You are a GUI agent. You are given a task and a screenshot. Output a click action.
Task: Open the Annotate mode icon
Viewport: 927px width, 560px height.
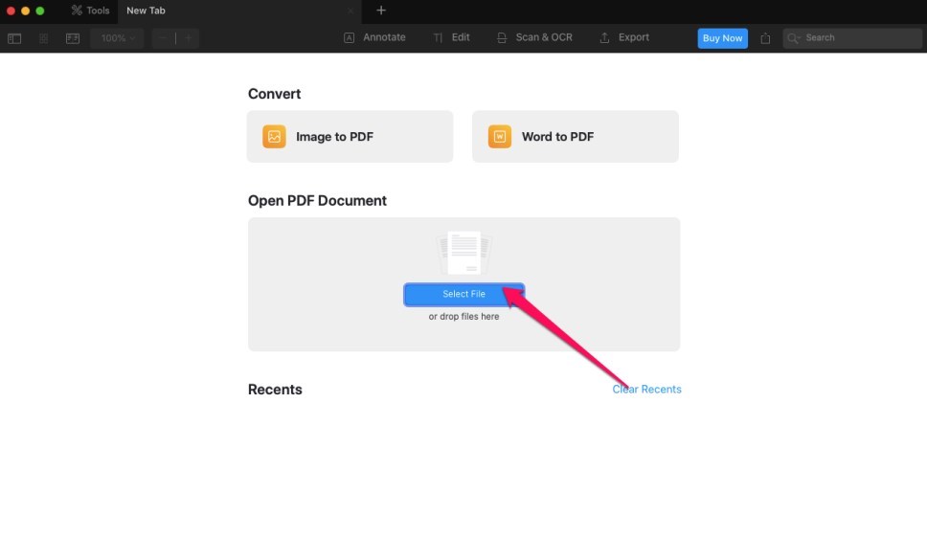348,37
